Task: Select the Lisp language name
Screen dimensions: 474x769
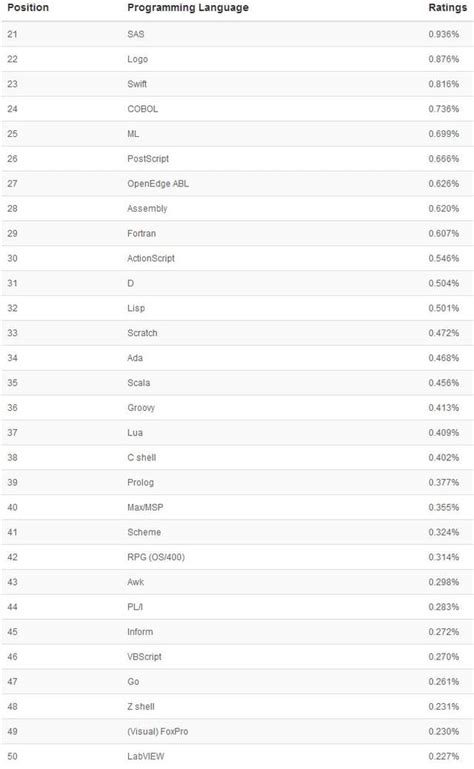Action: point(136,308)
